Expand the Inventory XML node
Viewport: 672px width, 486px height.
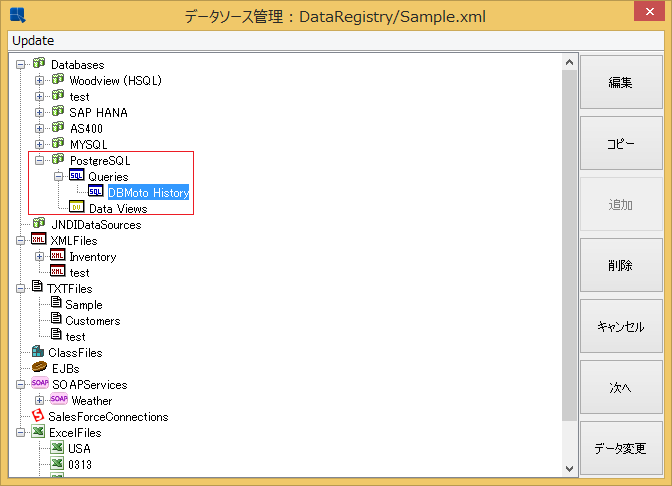(x=39, y=257)
